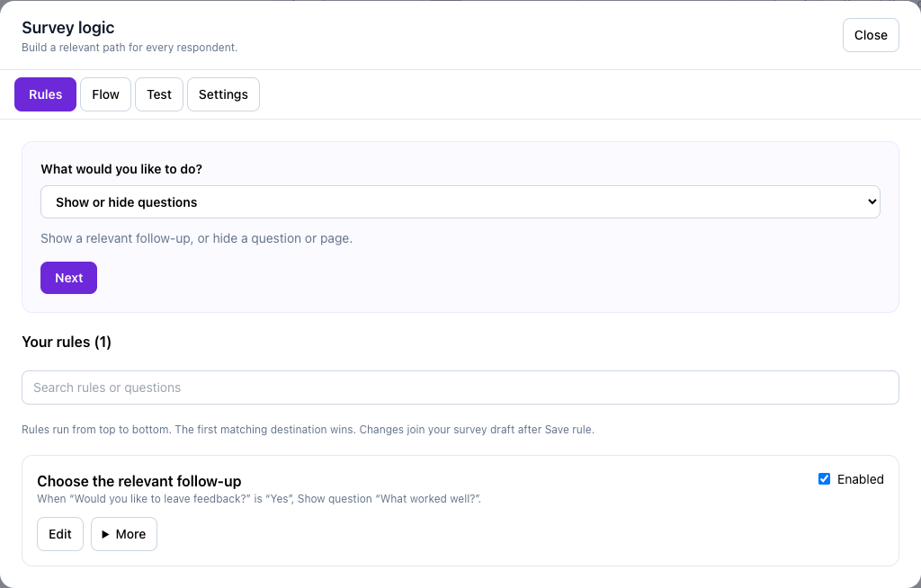Click the 'Show a relevant follow-up' hint text

[x=197, y=238]
